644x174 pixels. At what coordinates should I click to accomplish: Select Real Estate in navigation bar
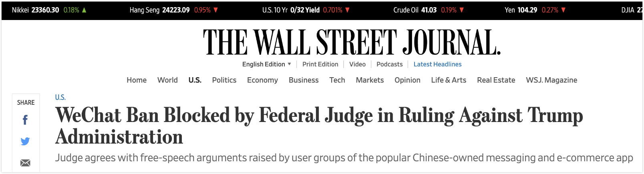point(496,80)
